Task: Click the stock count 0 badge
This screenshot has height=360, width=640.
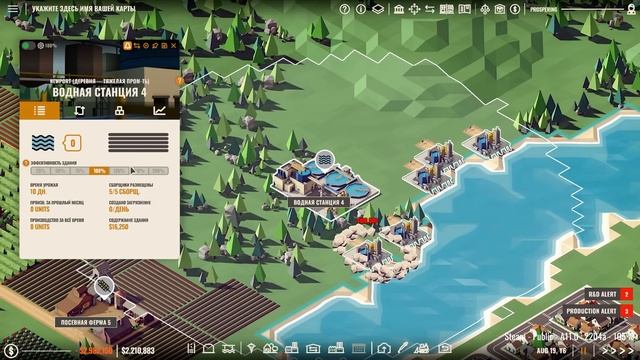Action: coord(72,143)
